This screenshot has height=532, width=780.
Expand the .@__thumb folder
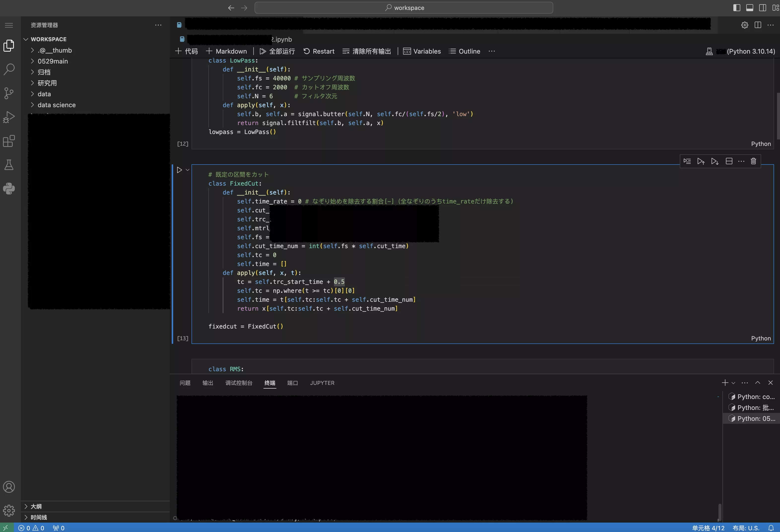[x=95, y=50]
